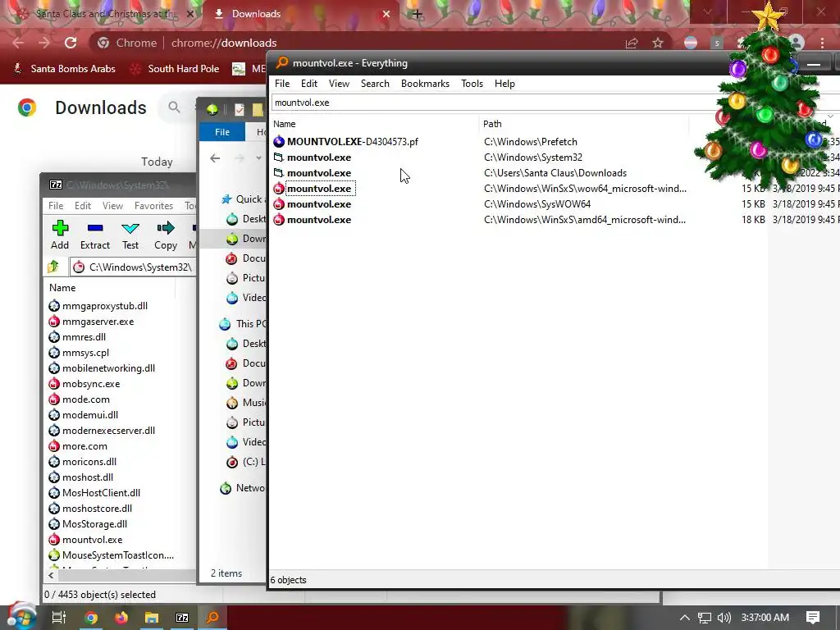The width and height of the screenshot is (840, 630).
Task: Click Quick access in Explorer sidebar
Action: [x=243, y=199]
